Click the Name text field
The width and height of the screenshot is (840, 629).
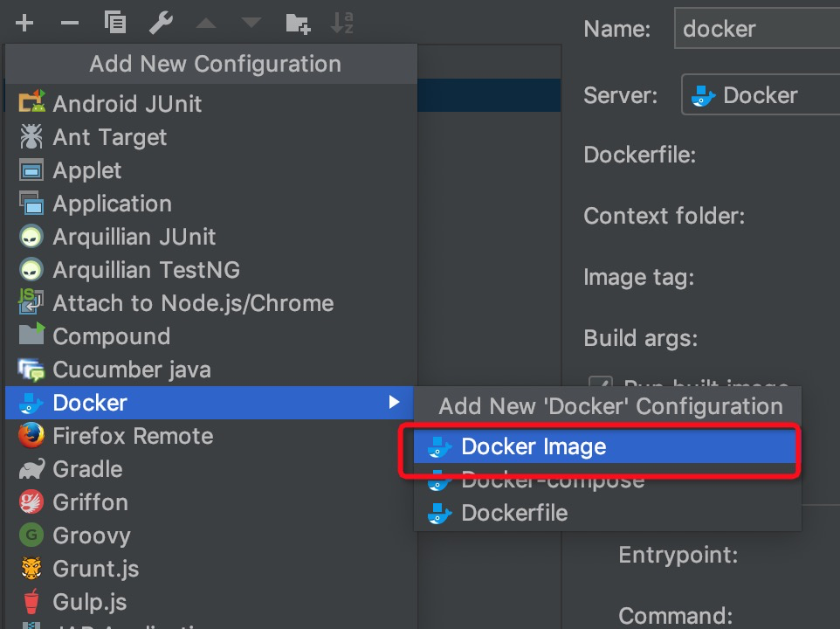coord(756,29)
